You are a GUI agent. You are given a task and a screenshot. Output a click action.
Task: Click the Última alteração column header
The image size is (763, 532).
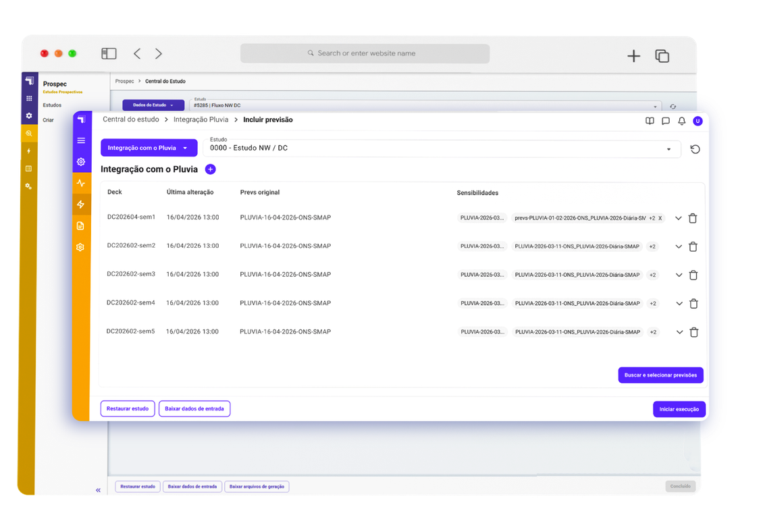[190, 192]
